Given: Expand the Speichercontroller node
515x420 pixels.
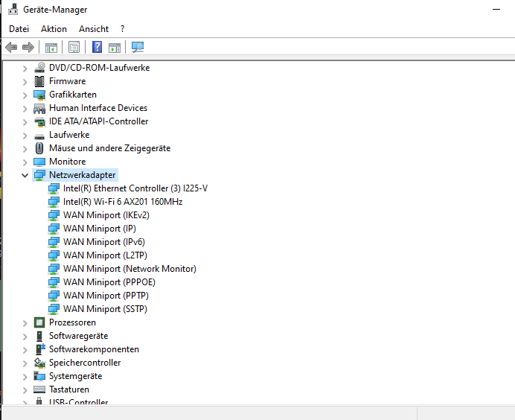Looking at the screenshot, I should click(25, 363).
